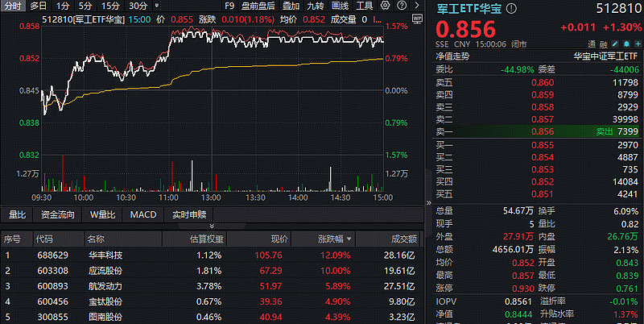Click IOPV value 0.8561
644x324 pixels.
coord(518,301)
